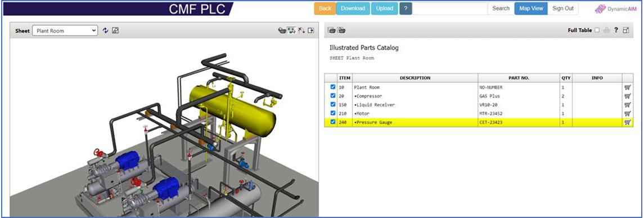Image resolution: width=644 pixels, height=218 pixels.
Task: Print the 3D view using printer icon
Action: click(282, 30)
